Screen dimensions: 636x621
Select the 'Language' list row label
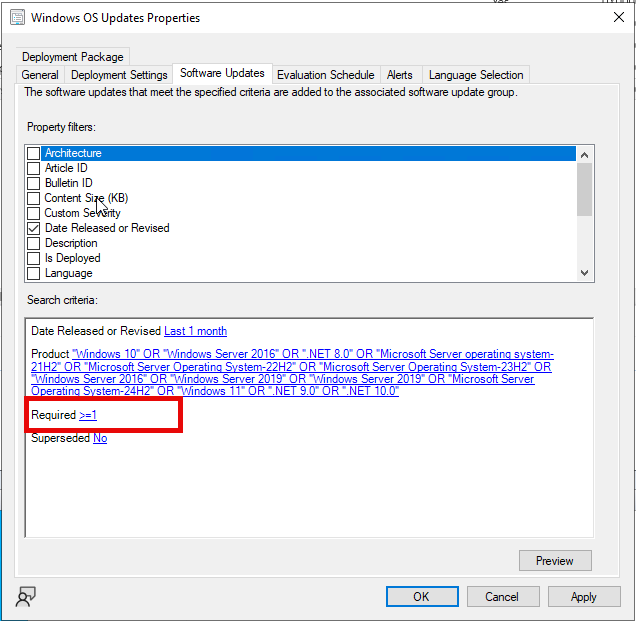pos(69,273)
